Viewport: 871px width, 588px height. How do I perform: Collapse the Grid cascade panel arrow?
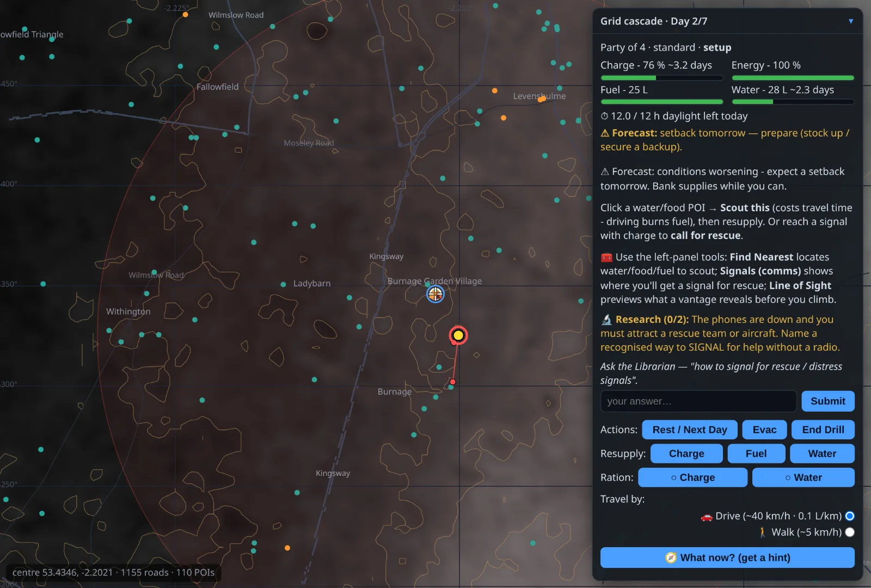pyautogui.click(x=851, y=21)
